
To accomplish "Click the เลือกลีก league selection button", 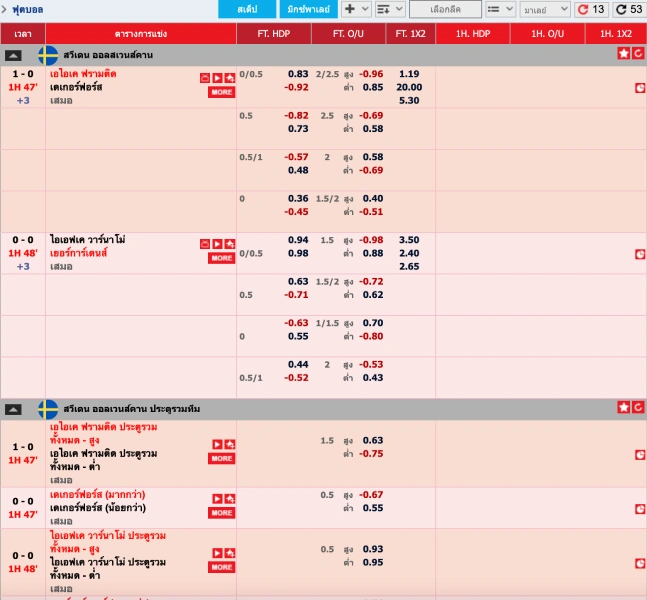I will (x=443, y=9).
